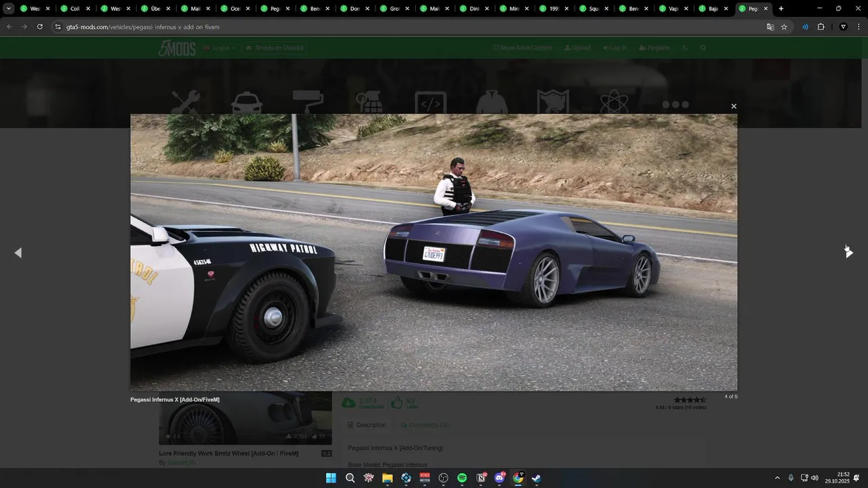Viewport: 868px width, 488px height.
Task: Open Discord from taskbar
Action: [500, 478]
